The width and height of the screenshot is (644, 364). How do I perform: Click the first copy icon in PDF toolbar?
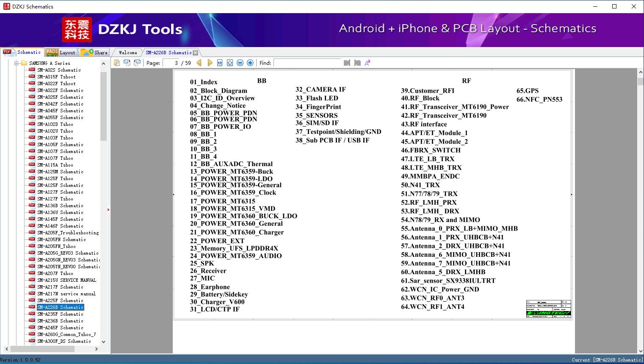click(x=116, y=63)
